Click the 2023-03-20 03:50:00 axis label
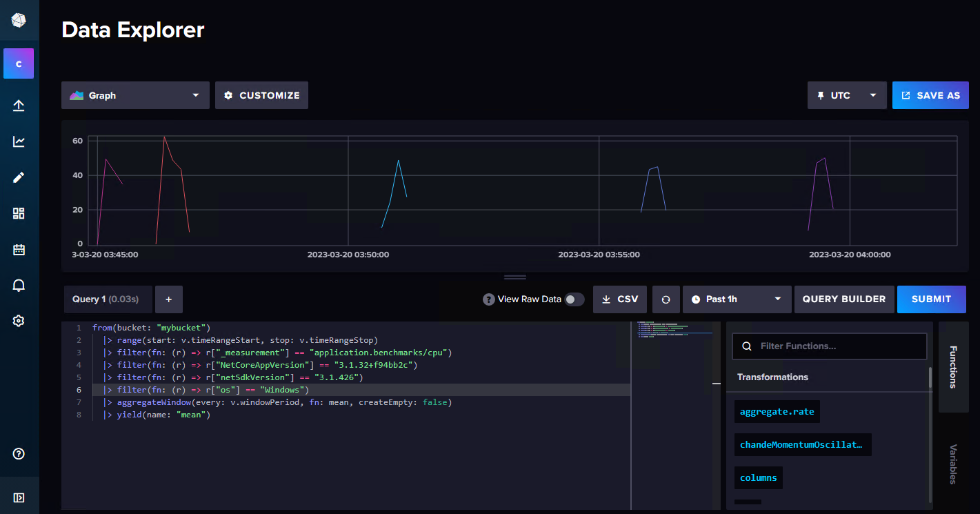The height and width of the screenshot is (514, 980). (x=348, y=255)
